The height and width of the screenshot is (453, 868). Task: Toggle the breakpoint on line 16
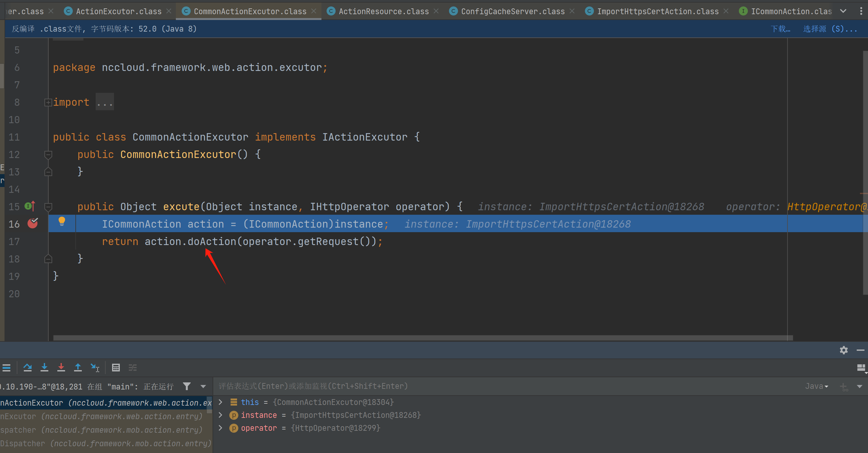pos(33,223)
